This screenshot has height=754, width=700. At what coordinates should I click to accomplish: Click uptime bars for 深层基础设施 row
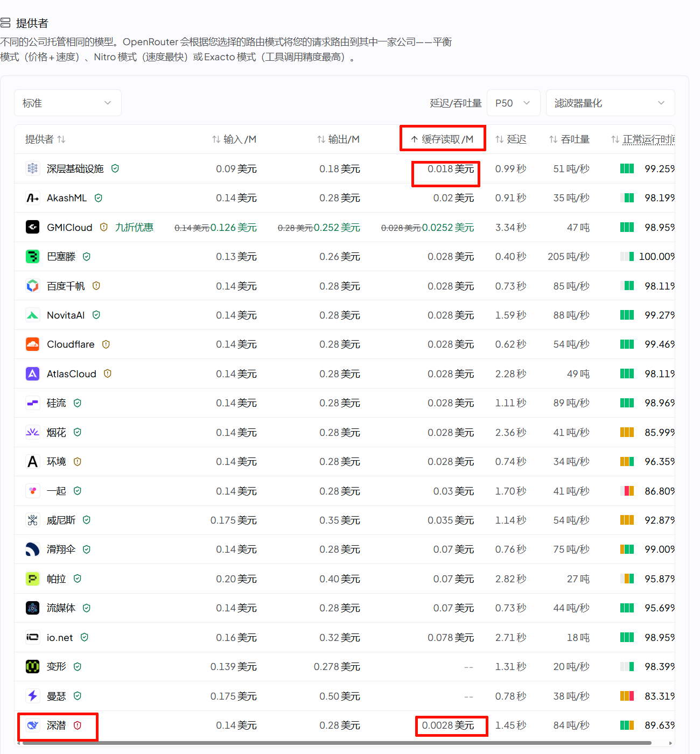pyautogui.click(x=627, y=168)
